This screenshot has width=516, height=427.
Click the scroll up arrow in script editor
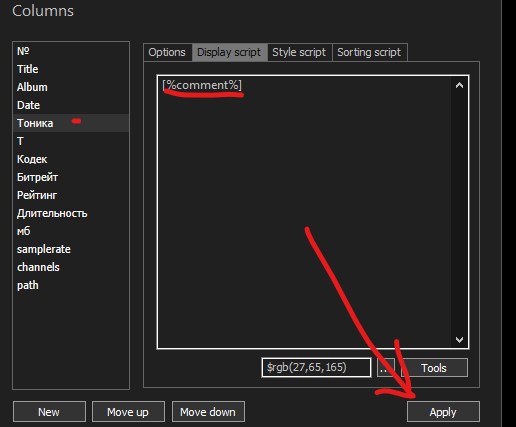[x=459, y=85]
